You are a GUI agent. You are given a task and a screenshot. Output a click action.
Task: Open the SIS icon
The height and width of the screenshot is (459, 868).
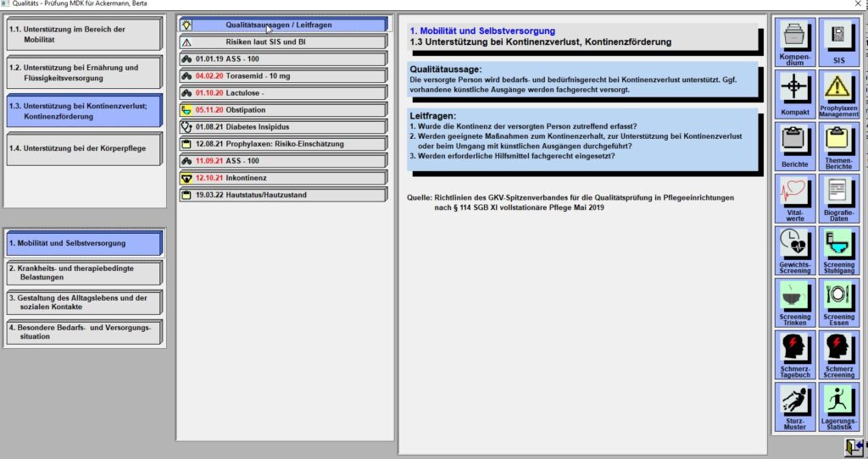[x=838, y=42]
